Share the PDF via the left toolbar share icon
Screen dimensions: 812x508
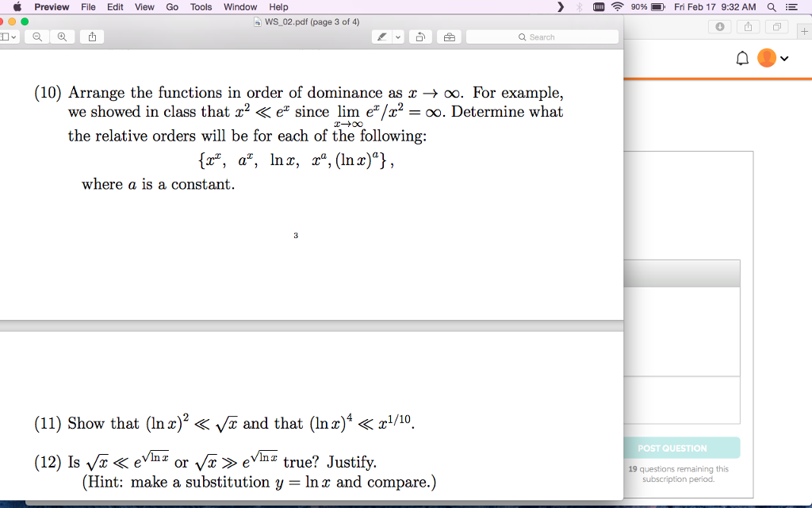pyautogui.click(x=91, y=36)
